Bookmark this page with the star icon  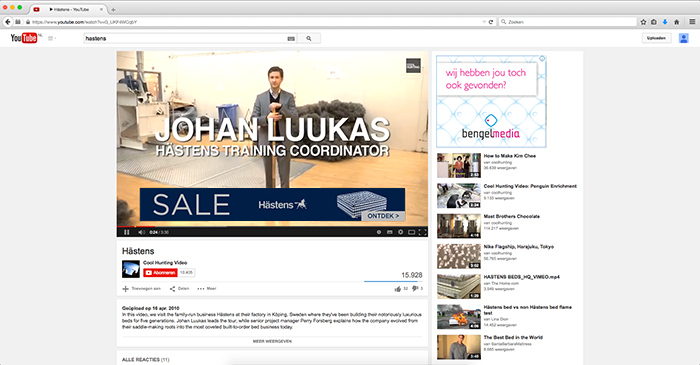[643, 22]
